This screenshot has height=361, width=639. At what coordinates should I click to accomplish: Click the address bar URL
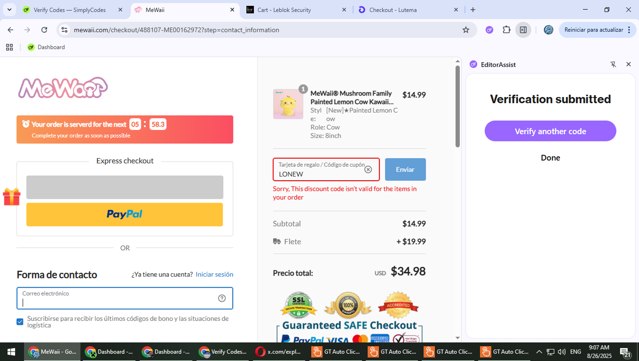click(x=176, y=30)
